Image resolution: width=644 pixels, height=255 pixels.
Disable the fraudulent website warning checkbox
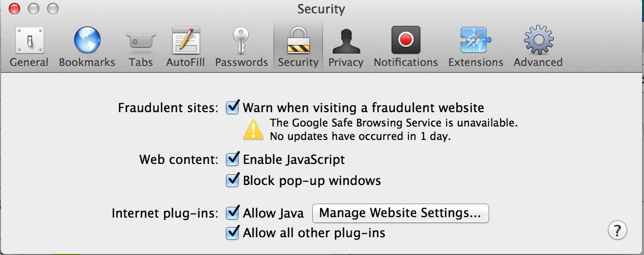coord(233,107)
